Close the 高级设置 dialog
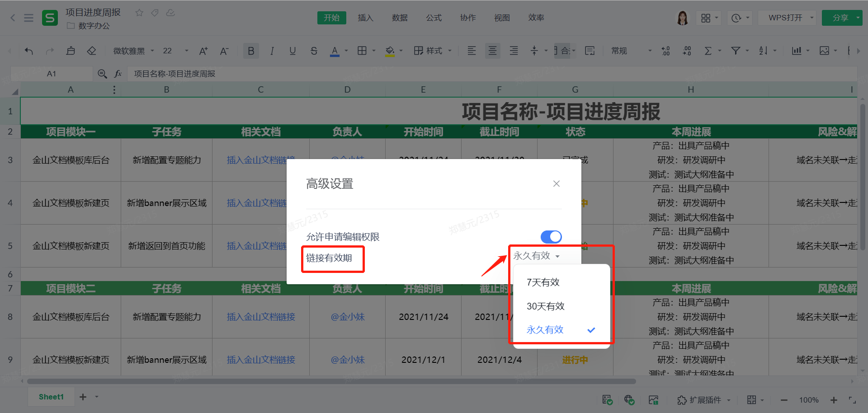 click(x=557, y=183)
